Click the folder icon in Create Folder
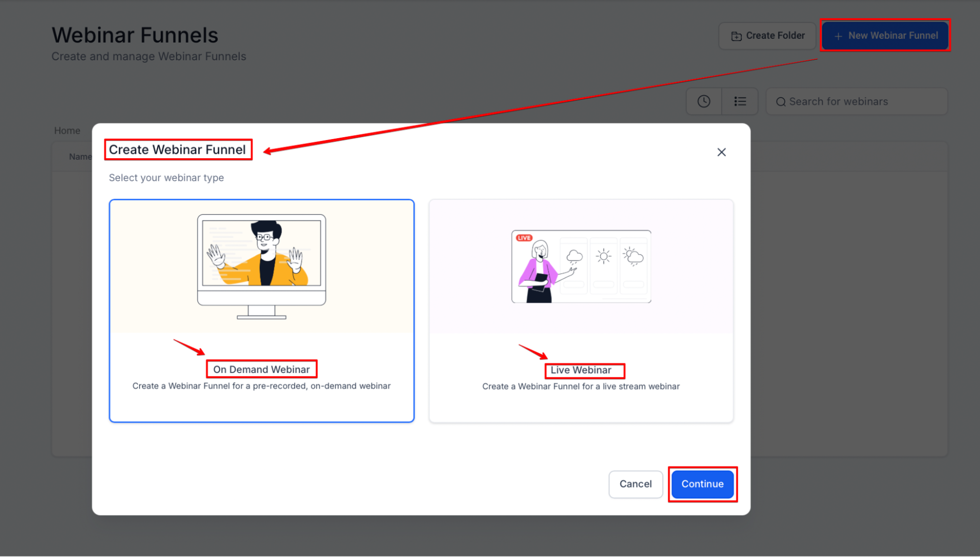This screenshot has width=980, height=557. click(x=736, y=36)
